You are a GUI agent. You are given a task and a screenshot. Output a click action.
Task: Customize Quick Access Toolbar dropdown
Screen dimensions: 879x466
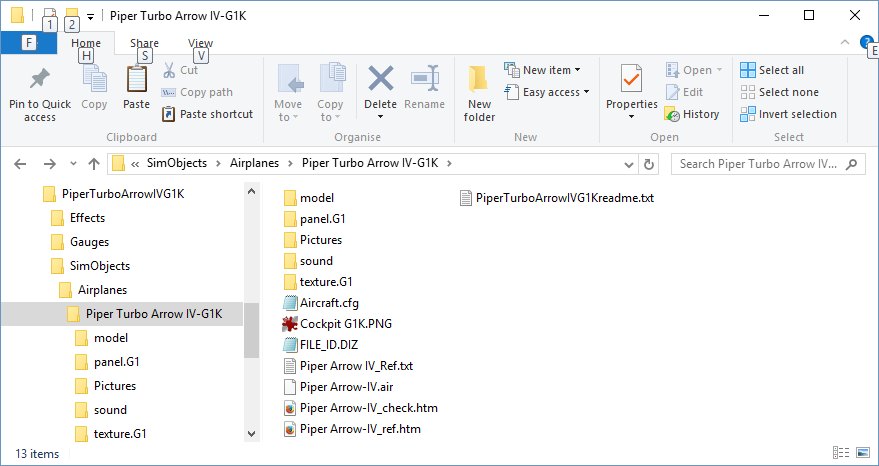(x=90, y=16)
